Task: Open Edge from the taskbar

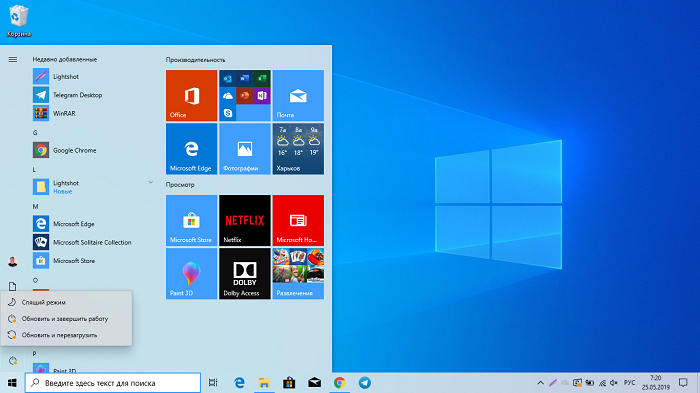Action: [239, 383]
